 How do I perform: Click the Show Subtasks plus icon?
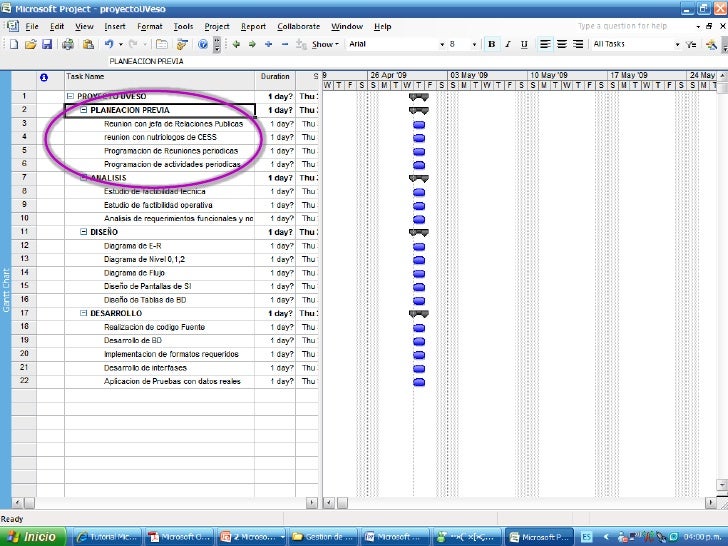click(268, 45)
